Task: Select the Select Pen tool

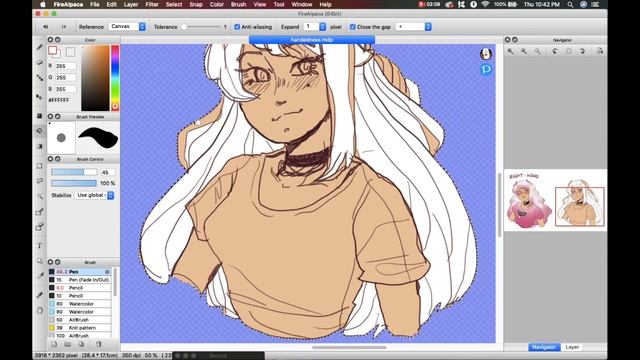Action: (x=40, y=211)
